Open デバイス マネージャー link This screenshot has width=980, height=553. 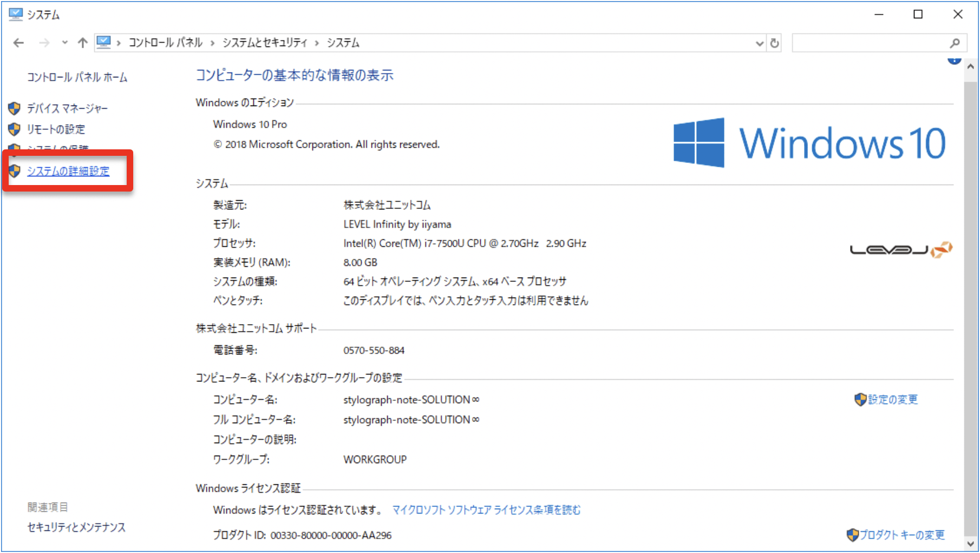pos(67,108)
